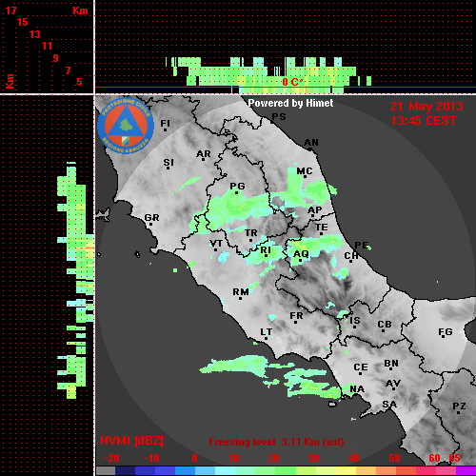Viewport: 476px width, 476px height.
Task: Click the MC city label
Action: (x=305, y=171)
